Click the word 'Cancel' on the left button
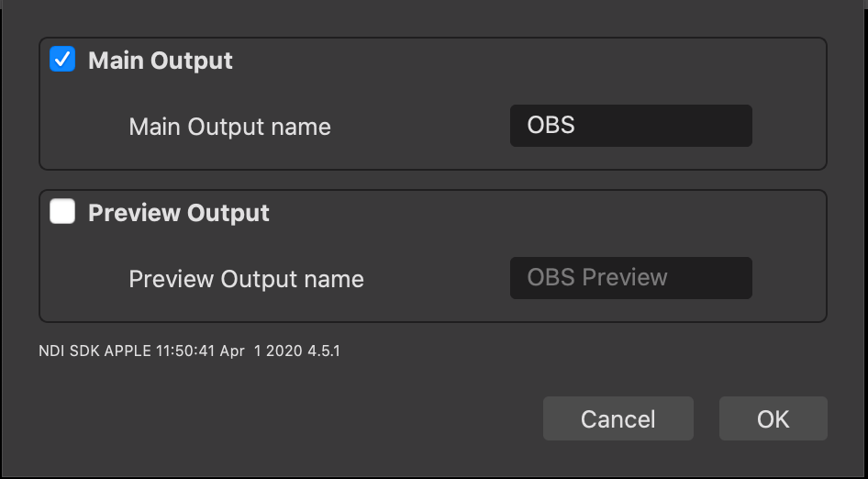868x479 pixels. (x=618, y=419)
